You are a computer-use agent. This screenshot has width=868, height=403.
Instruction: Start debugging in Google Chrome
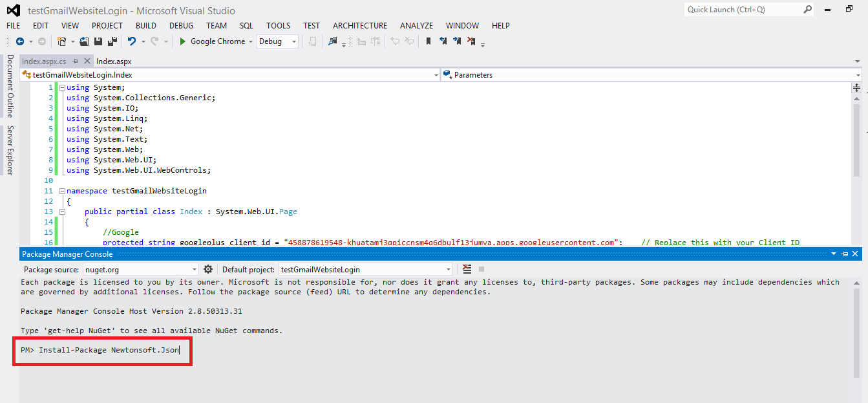point(212,41)
